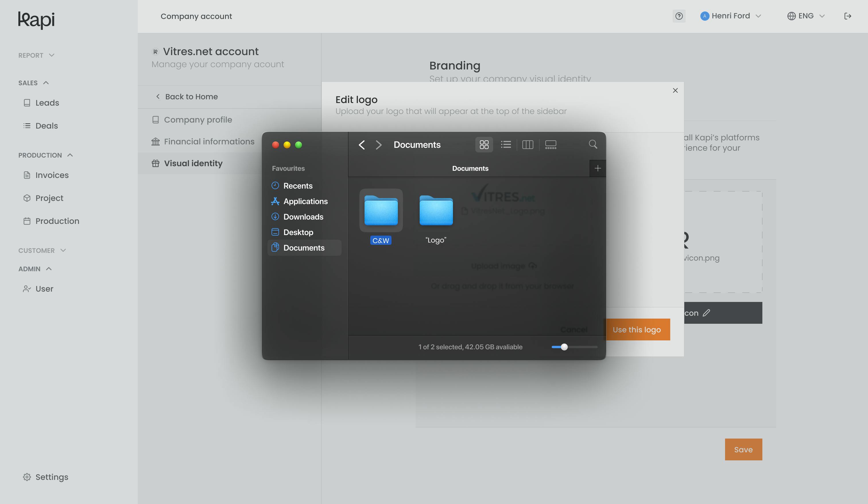
Task: Click the User person icon
Action: 27,289
